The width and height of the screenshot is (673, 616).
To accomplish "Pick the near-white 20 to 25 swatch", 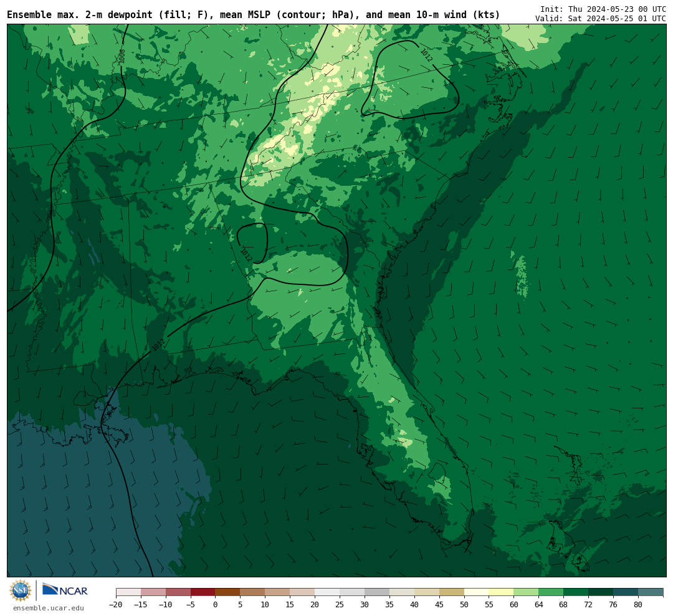I will click(327, 592).
